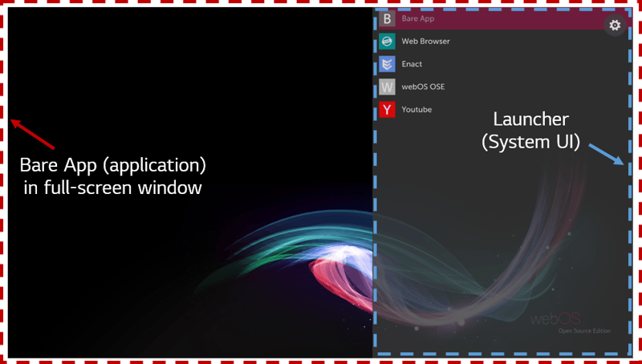This screenshot has width=642, height=364.
Task: Click the Web Browser globe icon
Action: (387, 42)
